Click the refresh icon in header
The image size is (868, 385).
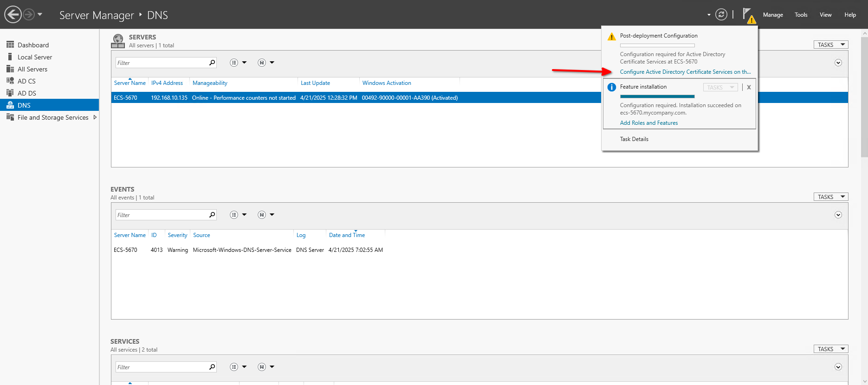click(721, 14)
